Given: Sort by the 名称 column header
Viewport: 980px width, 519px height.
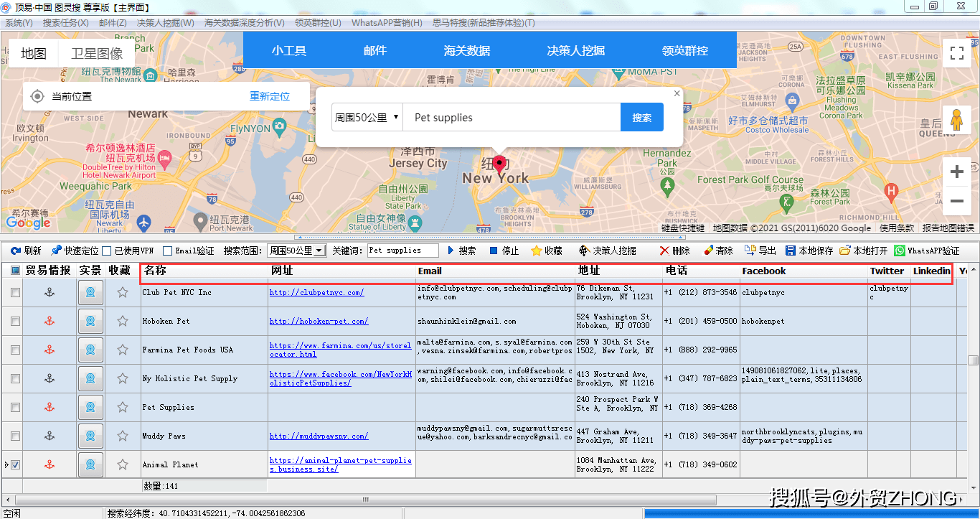Looking at the screenshot, I should coord(204,271).
